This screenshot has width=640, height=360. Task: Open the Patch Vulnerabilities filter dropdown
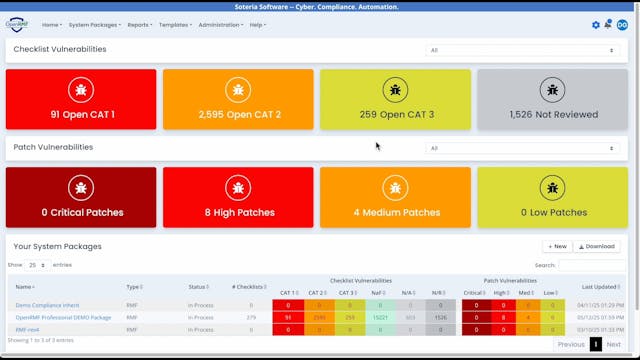[x=522, y=148]
